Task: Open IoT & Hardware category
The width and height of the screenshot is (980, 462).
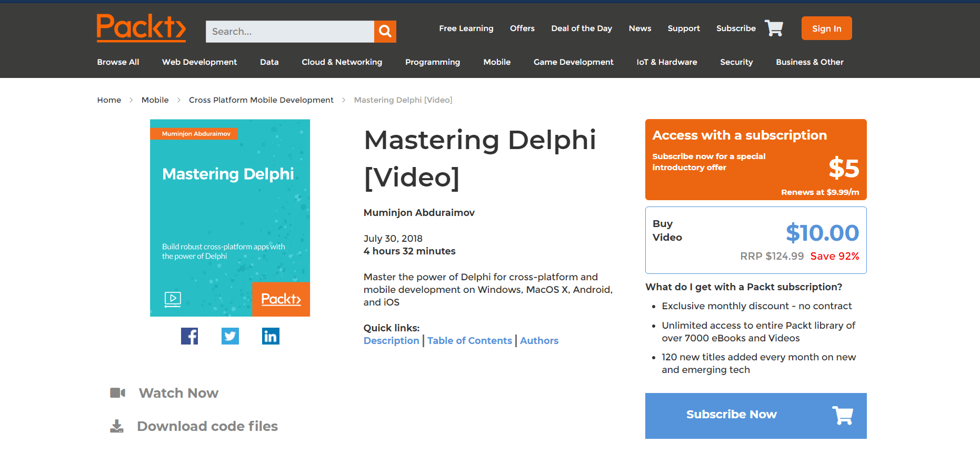Action: tap(667, 62)
